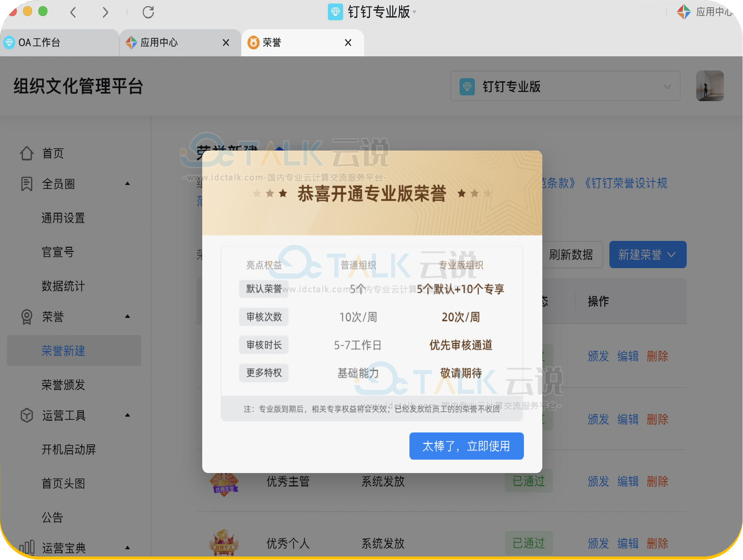
Task: Close the 荣誉 tab
Action: pyautogui.click(x=348, y=43)
